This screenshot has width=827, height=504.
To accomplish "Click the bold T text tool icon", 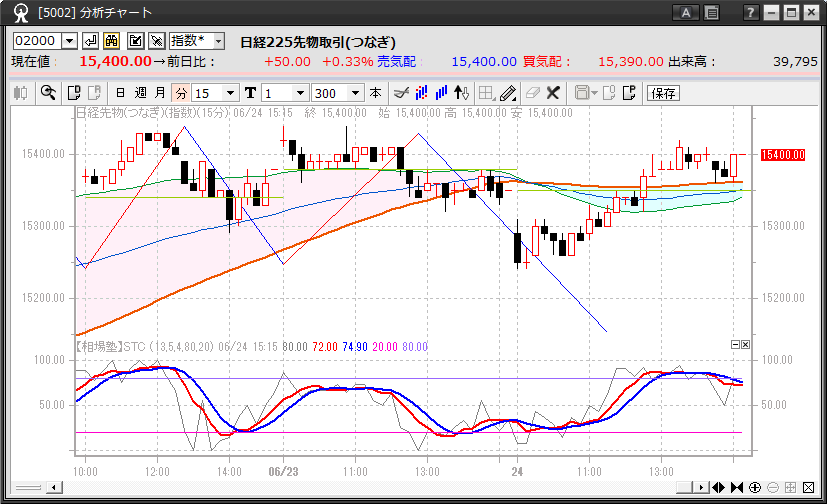I will pyautogui.click(x=250, y=93).
